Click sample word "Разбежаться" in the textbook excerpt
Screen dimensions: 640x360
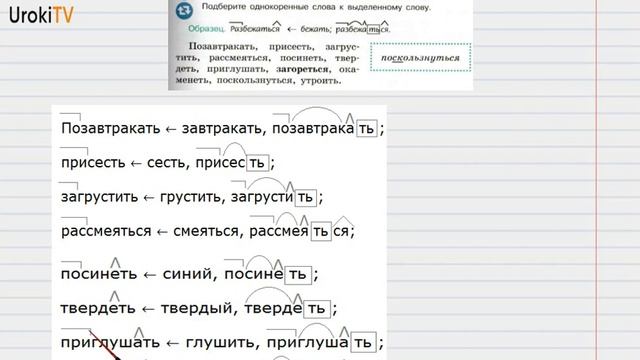(x=255, y=29)
